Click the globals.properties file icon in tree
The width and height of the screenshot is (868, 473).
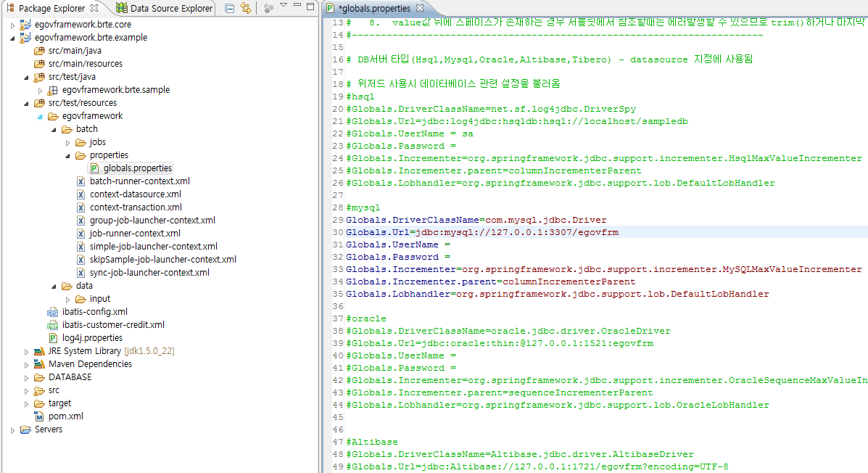click(x=95, y=168)
